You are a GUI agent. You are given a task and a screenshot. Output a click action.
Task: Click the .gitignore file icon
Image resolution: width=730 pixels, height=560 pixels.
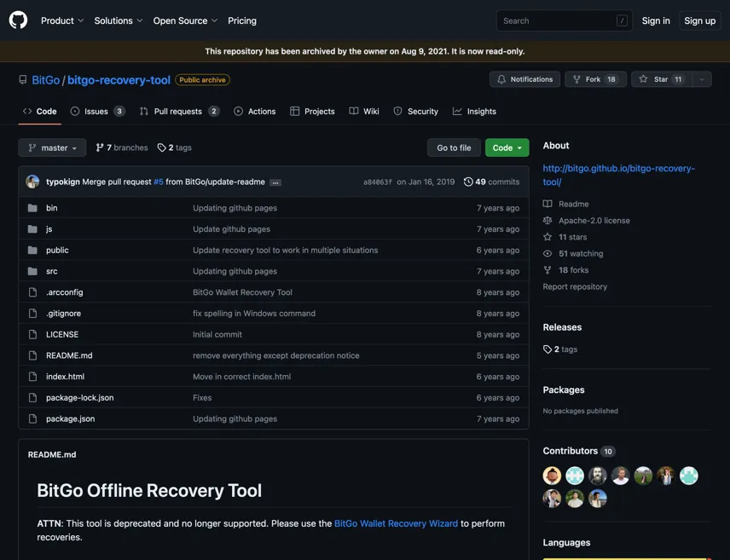32,314
